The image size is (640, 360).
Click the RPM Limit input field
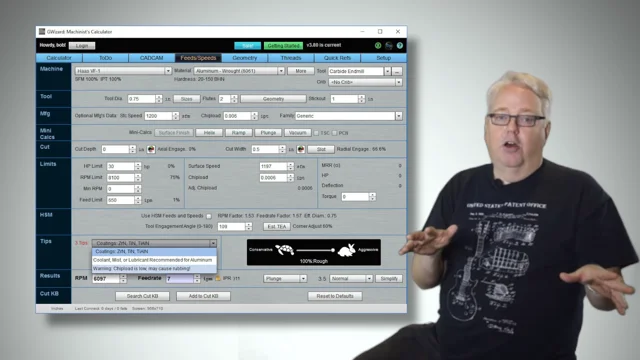[120, 178]
